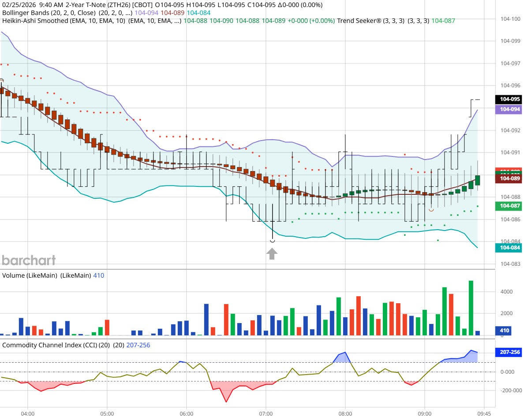The width and height of the screenshot is (524, 420).
Task: Click the barchart logo watermark
Action: (x=29, y=260)
